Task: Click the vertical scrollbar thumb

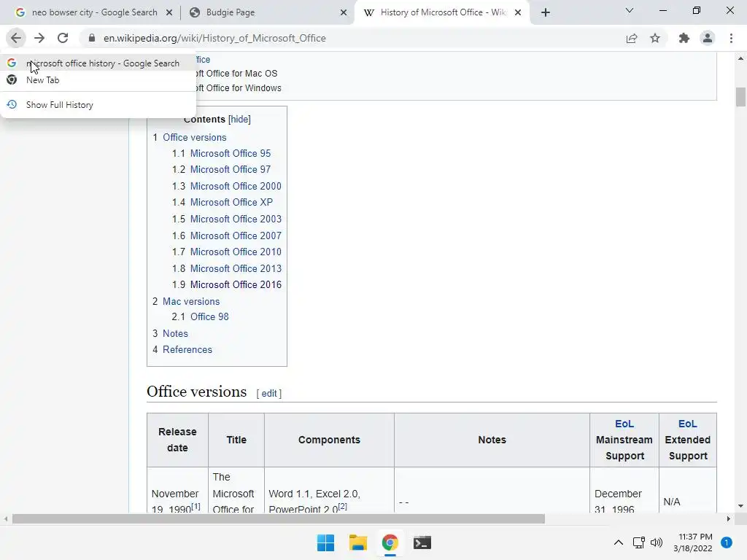Action: pyautogui.click(x=740, y=97)
